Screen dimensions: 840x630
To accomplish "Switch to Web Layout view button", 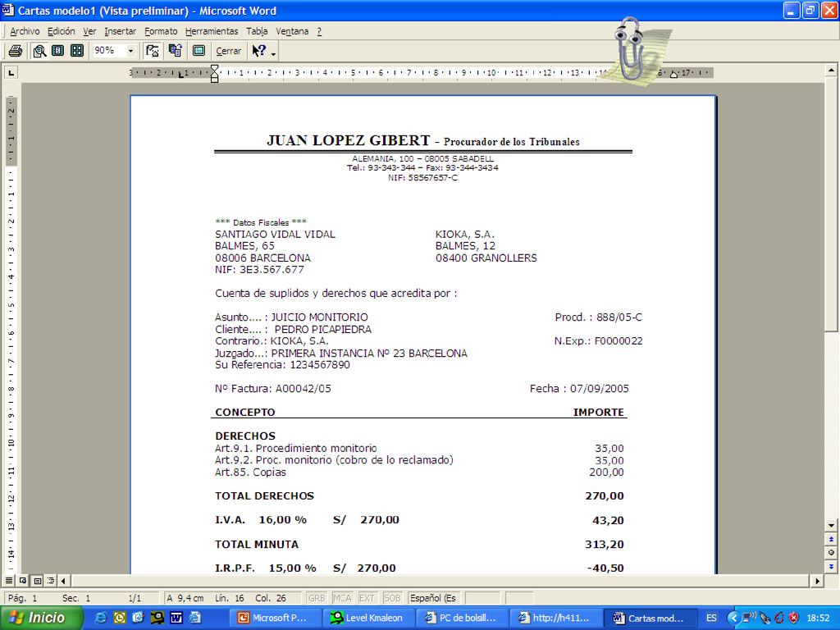I will [x=23, y=581].
